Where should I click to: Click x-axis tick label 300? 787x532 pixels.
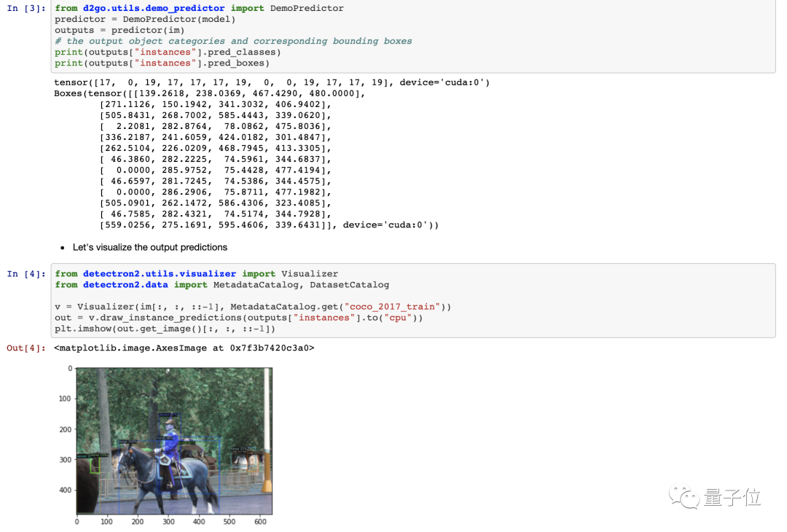[168, 522]
